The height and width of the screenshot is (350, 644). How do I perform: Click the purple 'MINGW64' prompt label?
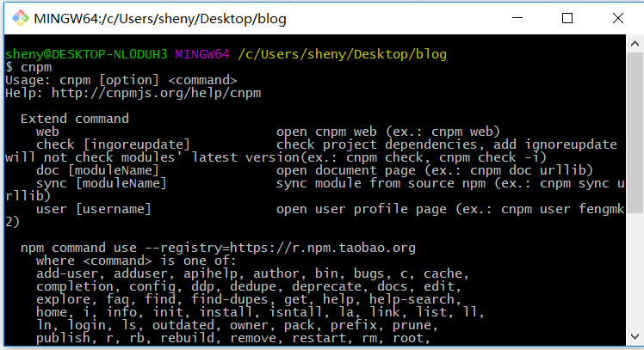tap(202, 54)
